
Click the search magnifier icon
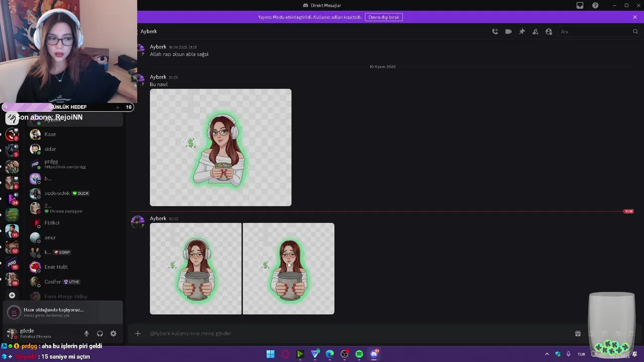click(635, 32)
